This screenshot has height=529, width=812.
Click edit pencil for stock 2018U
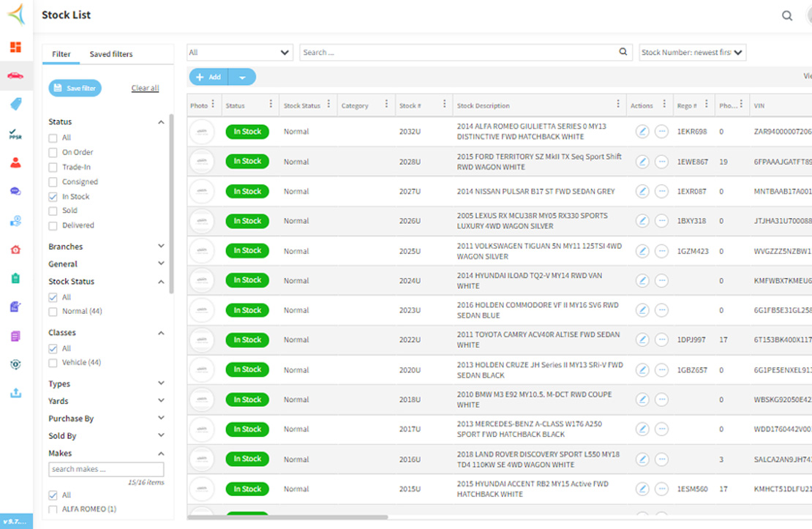[642, 399]
